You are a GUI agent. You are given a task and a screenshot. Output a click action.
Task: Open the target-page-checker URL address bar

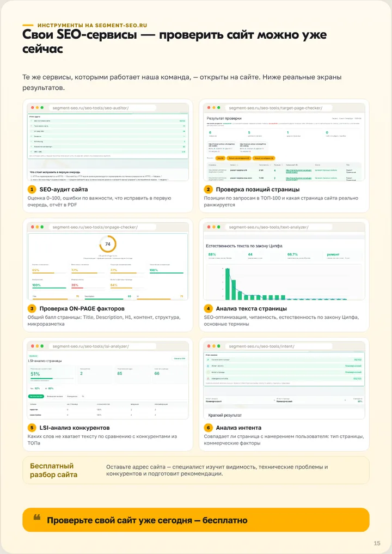[279, 108]
